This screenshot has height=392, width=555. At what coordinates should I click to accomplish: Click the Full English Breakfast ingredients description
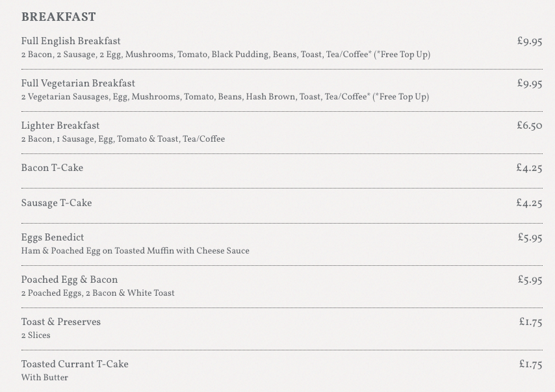226,55
